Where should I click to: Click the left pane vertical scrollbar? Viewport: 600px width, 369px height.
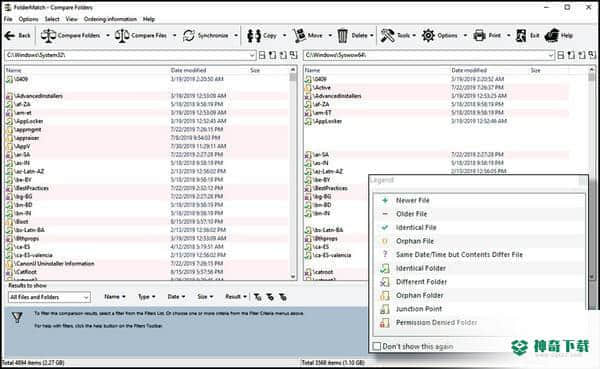[293, 173]
